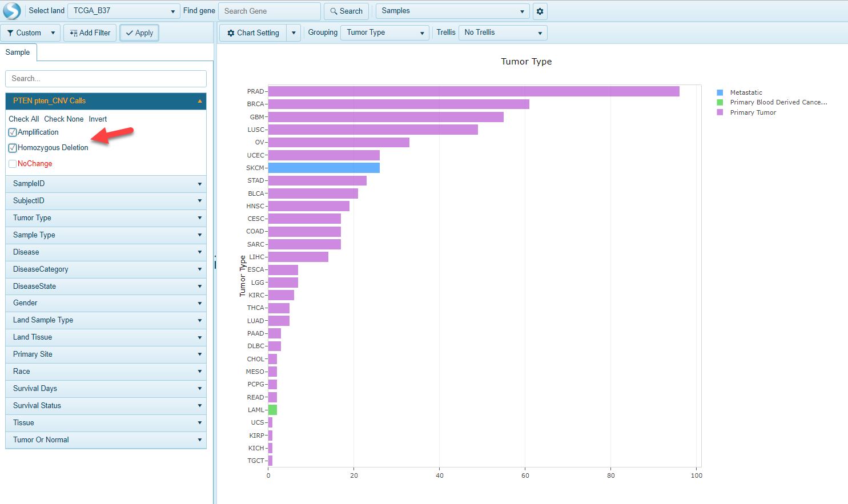The width and height of the screenshot is (848, 504).
Task: Open the Select land TCGA_B37 dropdown
Action: pyautogui.click(x=124, y=11)
